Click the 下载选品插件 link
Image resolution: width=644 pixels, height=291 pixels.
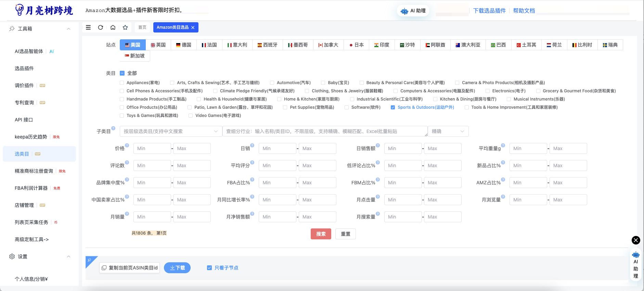click(x=489, y=11)
